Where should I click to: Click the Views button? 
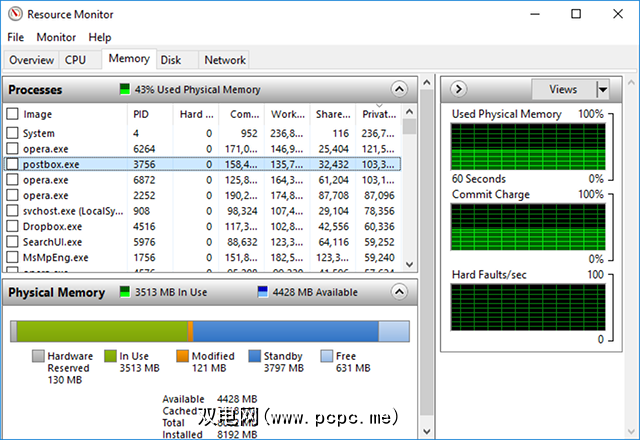click(x=563, y=89)
